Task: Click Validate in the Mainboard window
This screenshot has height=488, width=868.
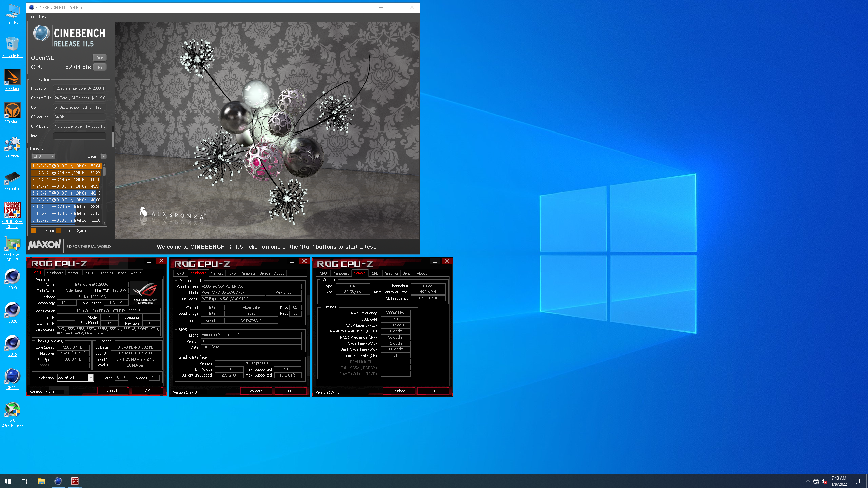Action: tap(256, 391)
